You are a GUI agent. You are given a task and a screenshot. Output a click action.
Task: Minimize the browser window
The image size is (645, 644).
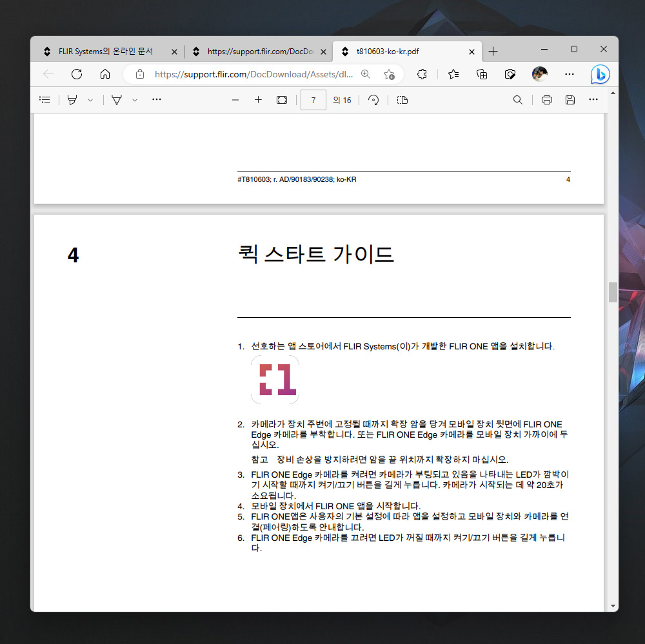pos(544,50)
